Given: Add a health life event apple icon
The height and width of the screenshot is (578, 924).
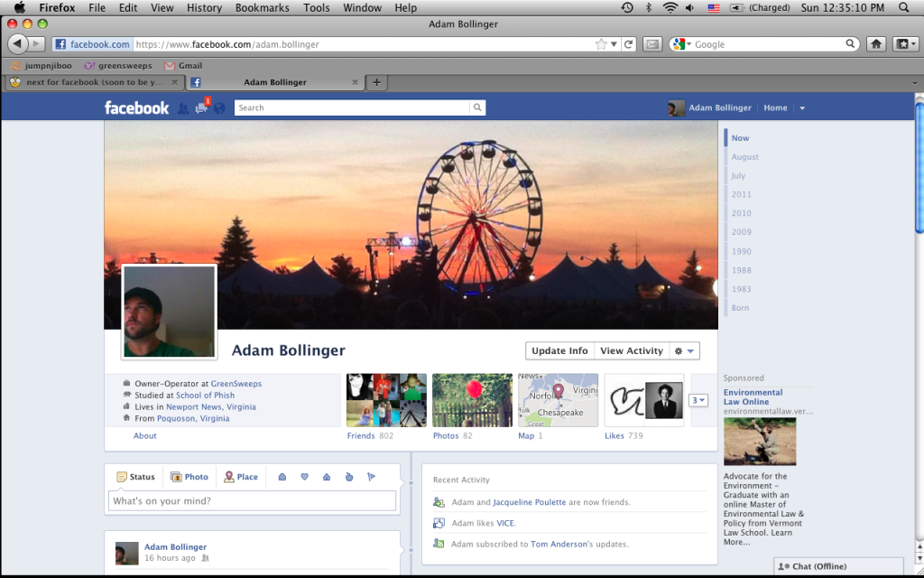Looking at the screenshot, I should tap(349, 477).
